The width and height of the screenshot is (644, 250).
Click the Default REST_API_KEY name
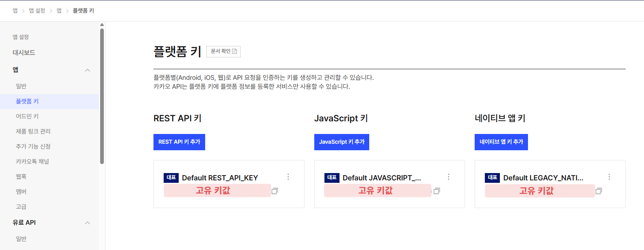(x=220, y=178)
